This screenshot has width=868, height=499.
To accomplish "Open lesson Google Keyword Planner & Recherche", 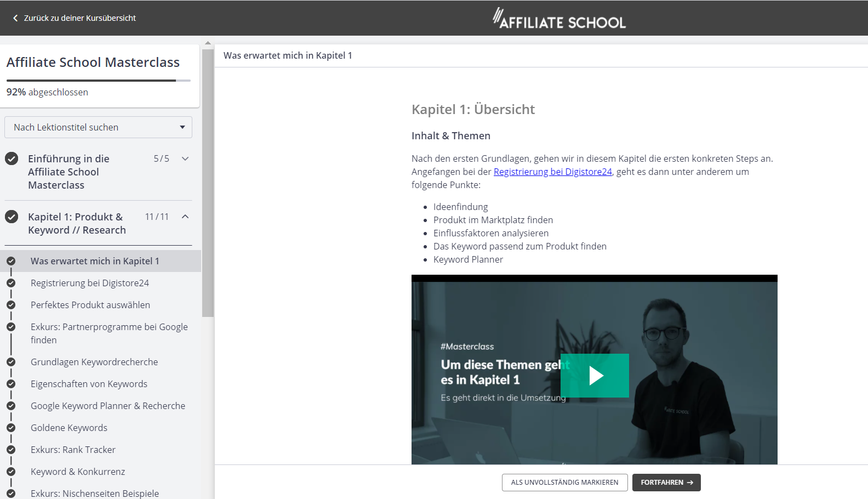I will point(108,406).
